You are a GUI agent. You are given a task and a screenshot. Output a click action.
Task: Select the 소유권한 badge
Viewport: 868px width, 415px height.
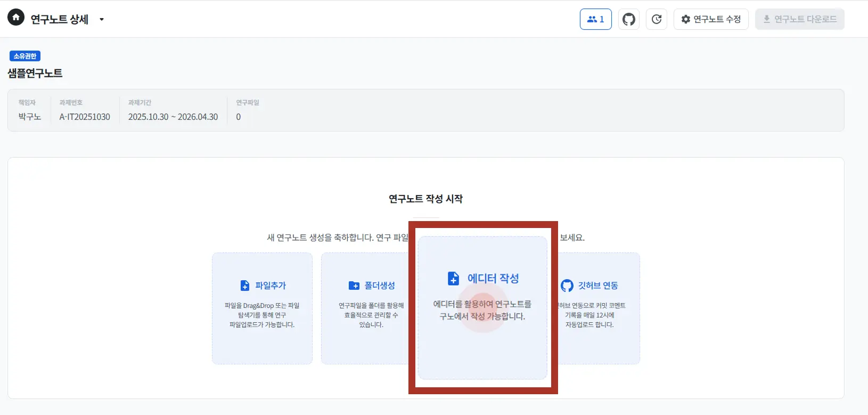click(25, 56)
